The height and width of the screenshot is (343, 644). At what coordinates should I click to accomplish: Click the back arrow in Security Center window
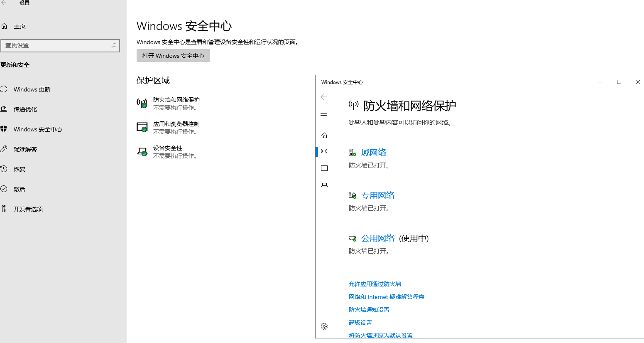pyautogui.click(x=324, y=97)
